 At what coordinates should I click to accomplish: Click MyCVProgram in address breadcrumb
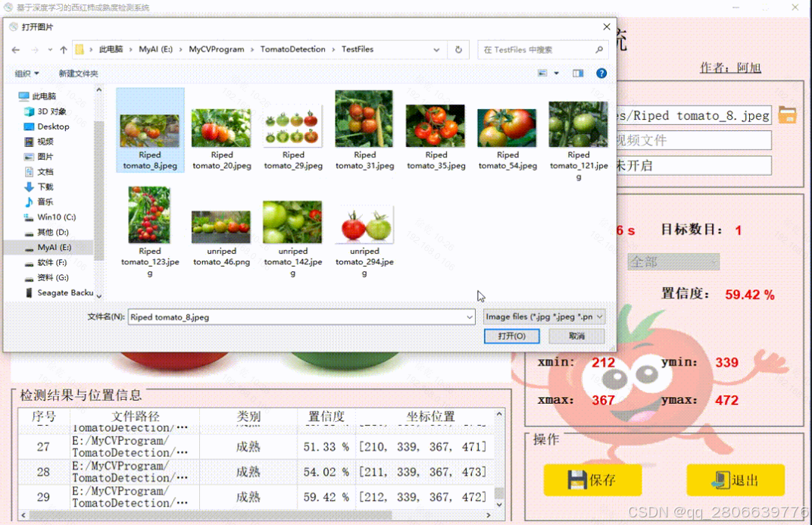pos(217,49)
